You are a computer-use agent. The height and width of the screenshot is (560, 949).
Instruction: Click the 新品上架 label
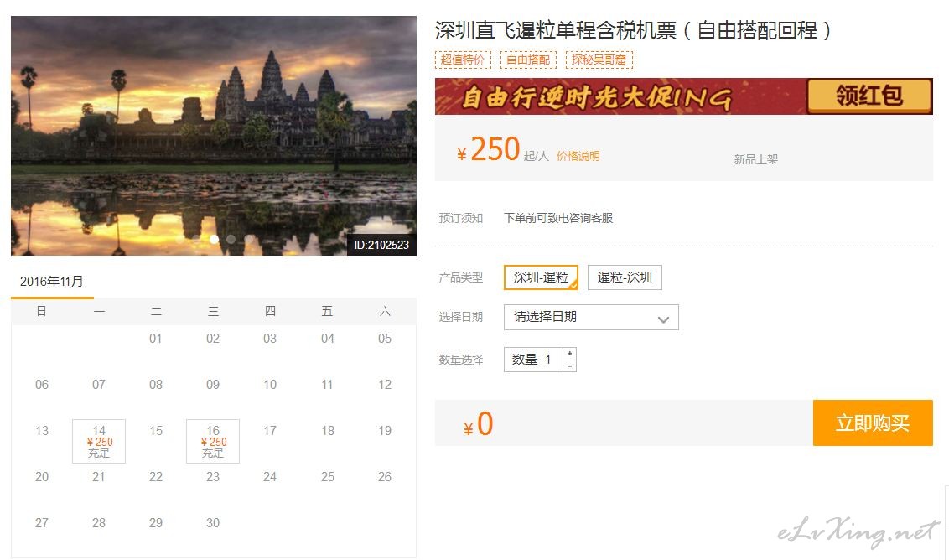756,159
